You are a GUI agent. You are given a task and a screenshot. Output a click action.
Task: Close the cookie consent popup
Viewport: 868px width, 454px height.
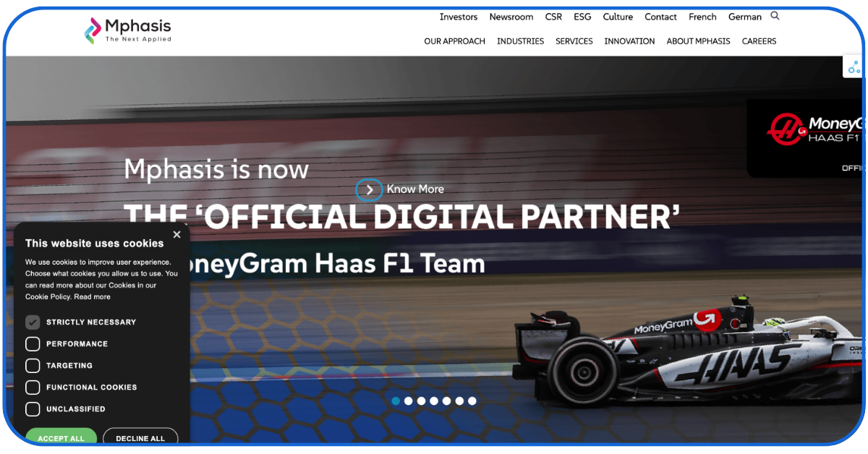[x=176, y=234]
